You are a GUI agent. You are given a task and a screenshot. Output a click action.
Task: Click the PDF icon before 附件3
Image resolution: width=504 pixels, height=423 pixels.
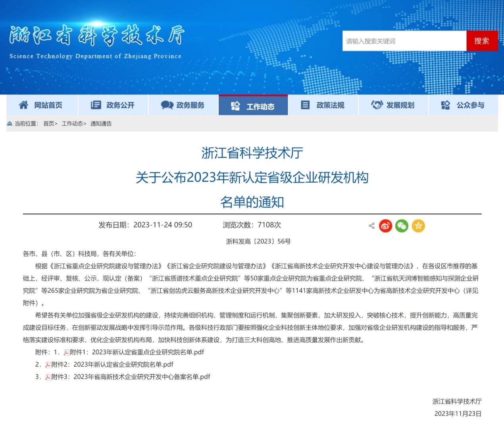(48, 377)
